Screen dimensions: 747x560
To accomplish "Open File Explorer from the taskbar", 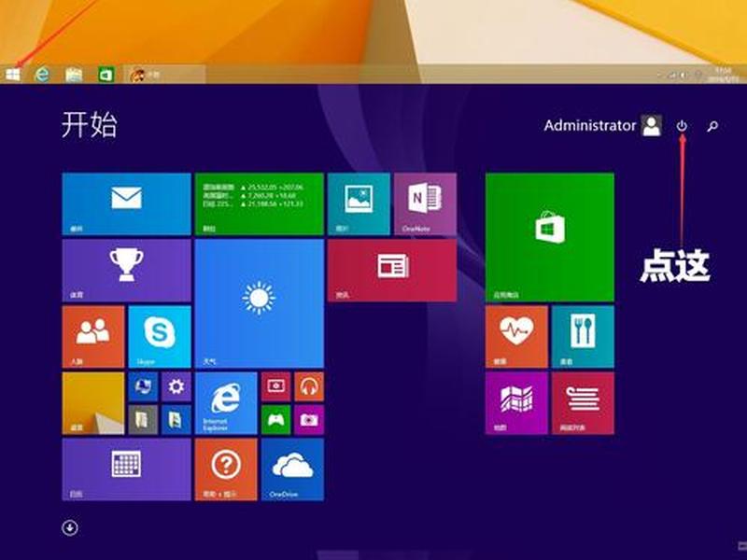I will [x=74, y=75].
